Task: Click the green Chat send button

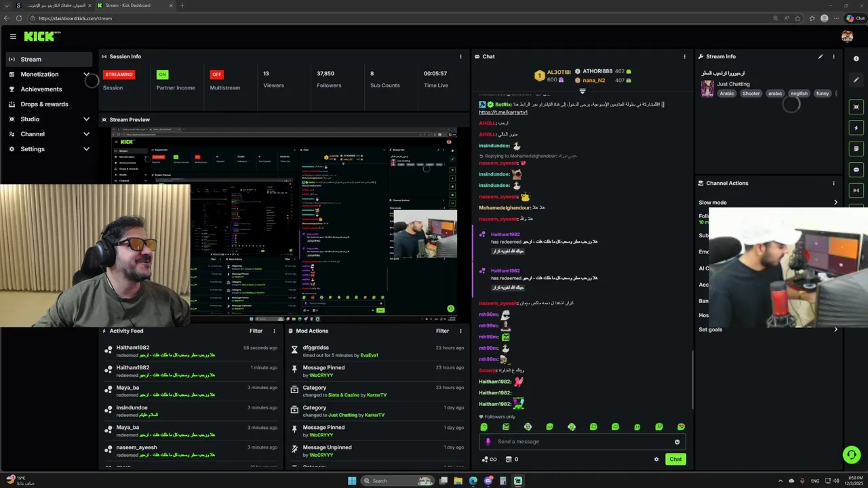Action: point(675,460)
